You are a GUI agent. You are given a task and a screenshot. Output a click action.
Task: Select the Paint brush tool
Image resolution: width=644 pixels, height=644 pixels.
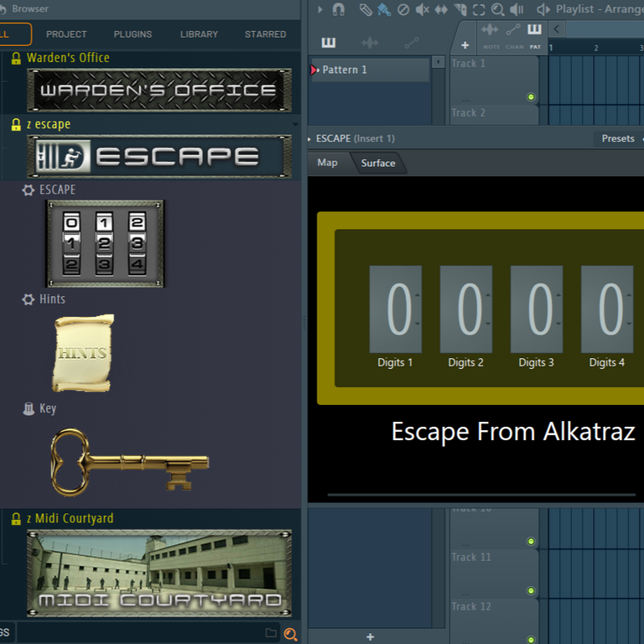[x=383, y=9]
